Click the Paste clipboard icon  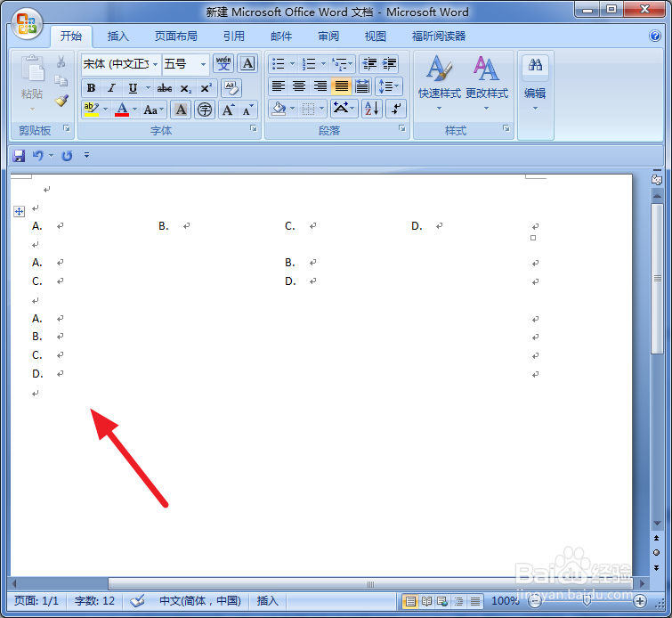[33, 69]
